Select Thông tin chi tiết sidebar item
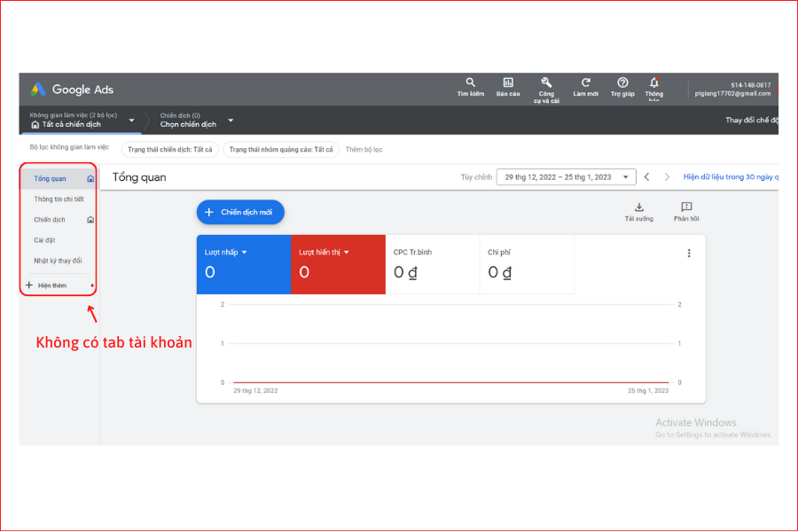 (x=59, y=199)
